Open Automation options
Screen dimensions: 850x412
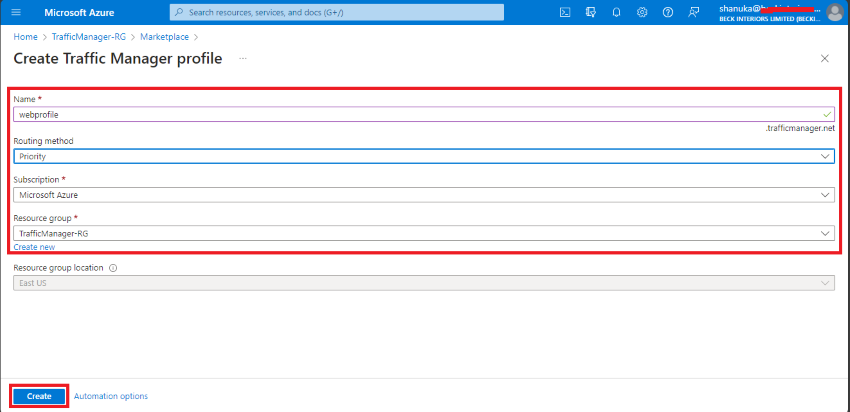(x=111, y=396)
